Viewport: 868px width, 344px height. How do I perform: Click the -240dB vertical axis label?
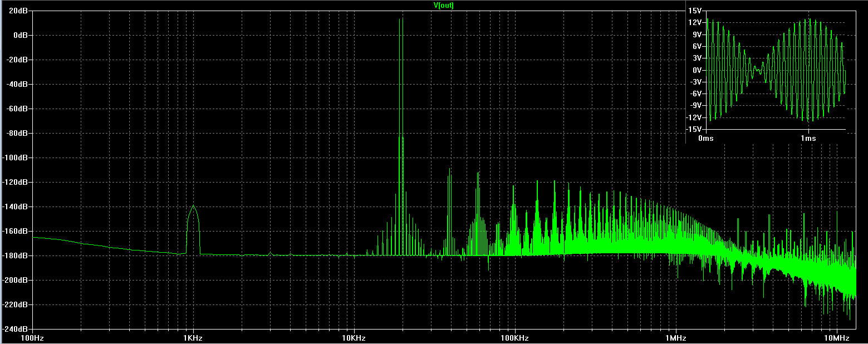click(16, 328)
